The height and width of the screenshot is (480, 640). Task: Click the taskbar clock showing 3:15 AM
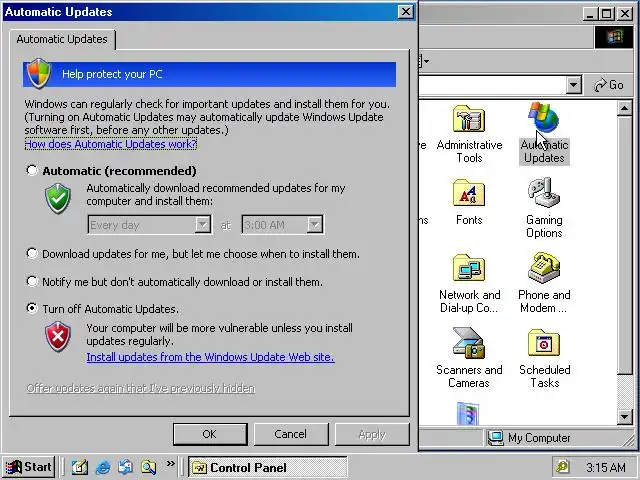pos(606,467)
